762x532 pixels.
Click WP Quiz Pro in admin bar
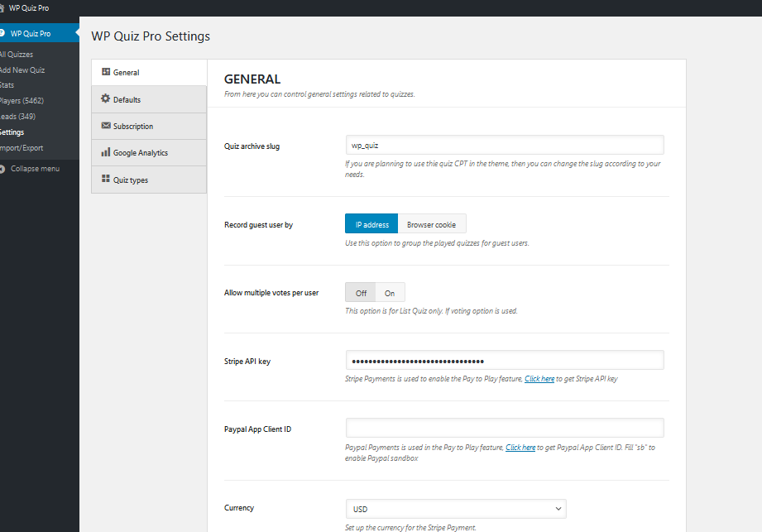[x=29, y=7]
